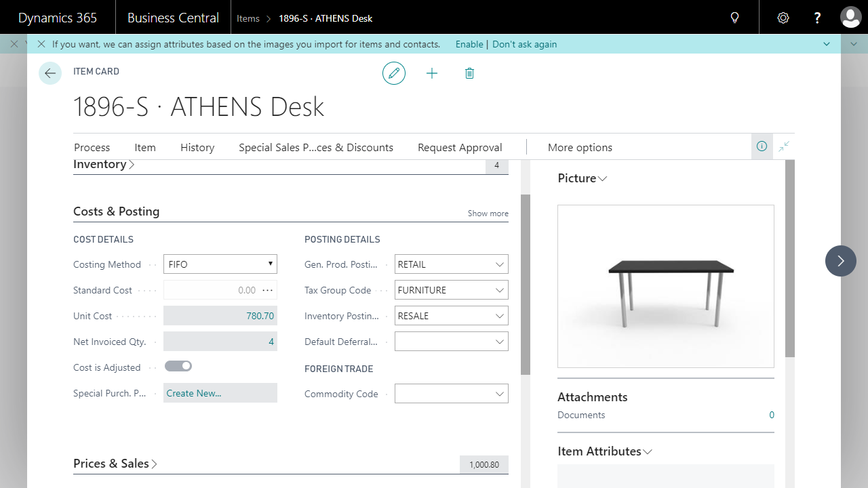Click the lightbulb Tell Me icon
868x488 pixels.
[734, 18]
